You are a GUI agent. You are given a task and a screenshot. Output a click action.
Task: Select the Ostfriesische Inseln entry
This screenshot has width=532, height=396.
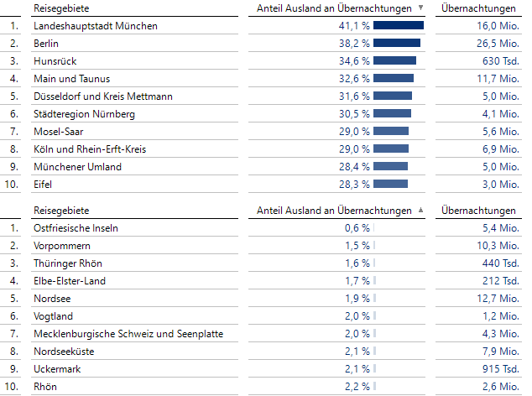coord(76,228)
